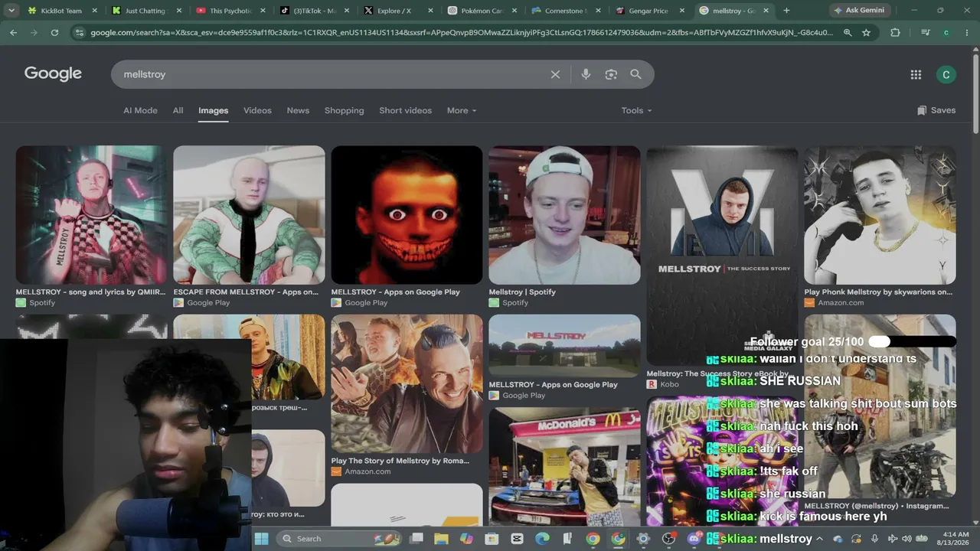
Task: Open the Story of Mellstroy Amazon image
Action: [407, 383]
